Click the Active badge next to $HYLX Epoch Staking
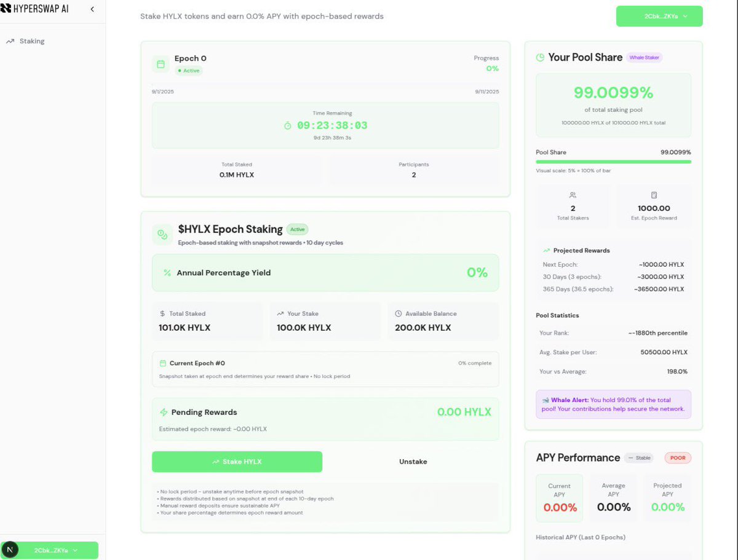This screenshot has width=738, height=560. 297,229
